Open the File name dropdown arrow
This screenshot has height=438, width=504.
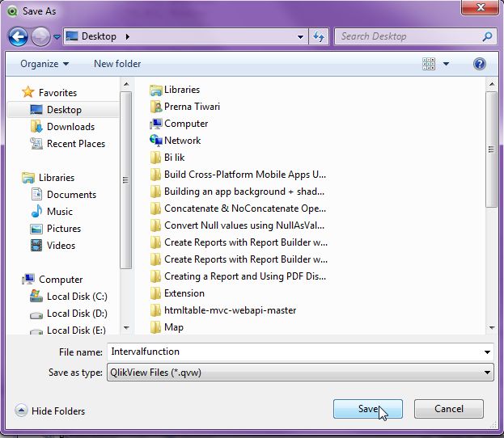(487, 352)
